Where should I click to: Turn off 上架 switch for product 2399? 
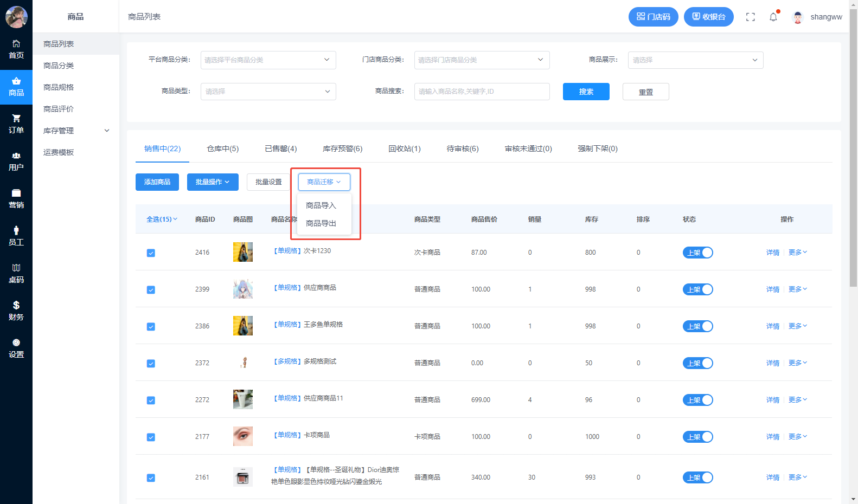coord(697,289)
